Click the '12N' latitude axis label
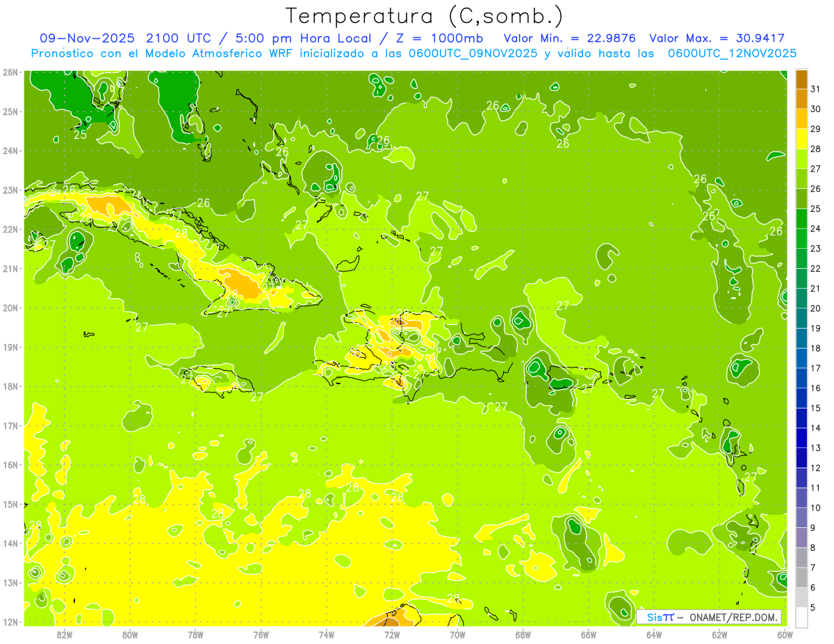Image resolution: width=834 pixels, height=644 pixels. click(x=10, y=622)
